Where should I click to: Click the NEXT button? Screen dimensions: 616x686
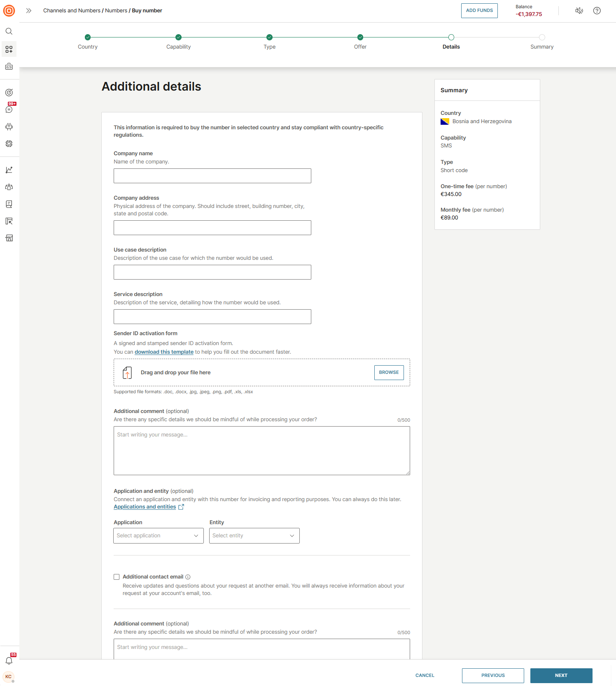[x=561, y=675]
